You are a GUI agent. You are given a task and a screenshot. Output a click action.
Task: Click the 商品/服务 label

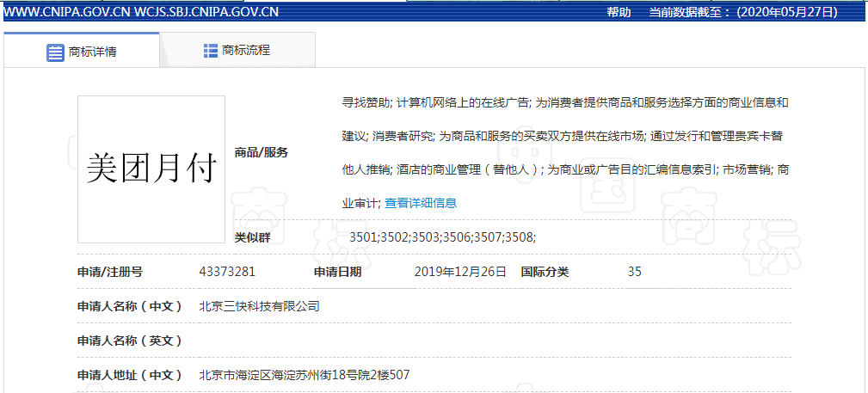coord(262,153)
